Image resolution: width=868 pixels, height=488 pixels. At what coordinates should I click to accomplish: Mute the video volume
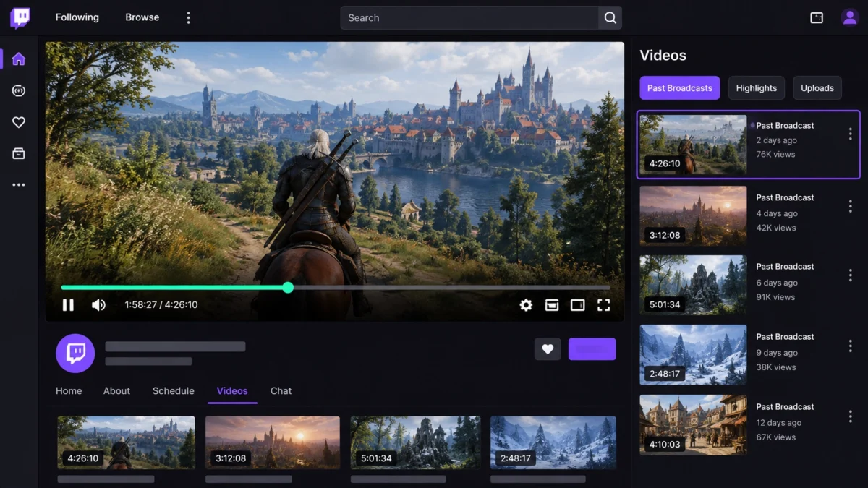coord(99,305)
